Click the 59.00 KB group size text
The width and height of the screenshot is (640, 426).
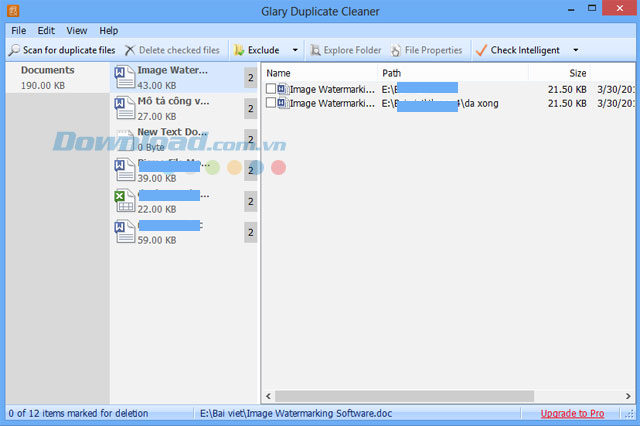point(157,240)
